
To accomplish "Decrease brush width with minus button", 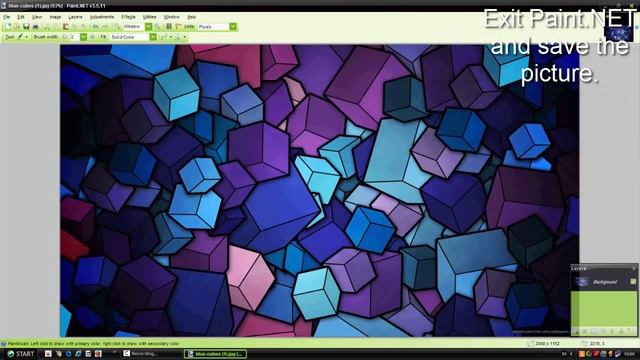I will pos(65,37).
